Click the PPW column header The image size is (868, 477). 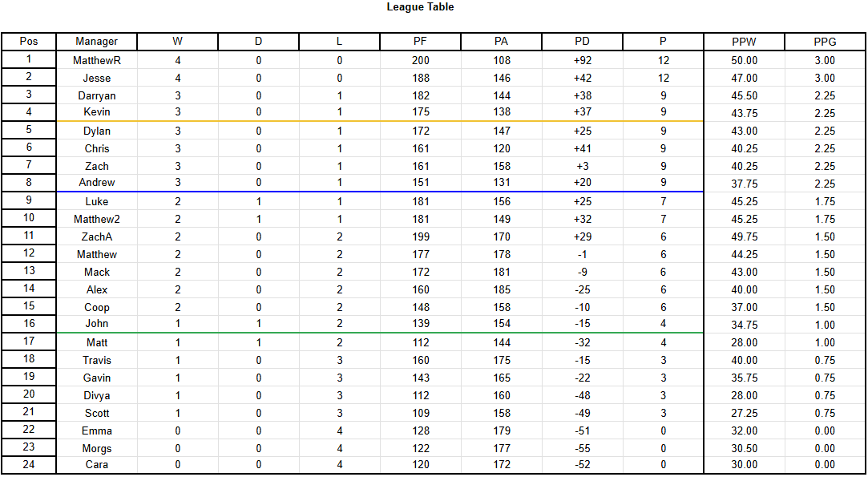point(744,42)
